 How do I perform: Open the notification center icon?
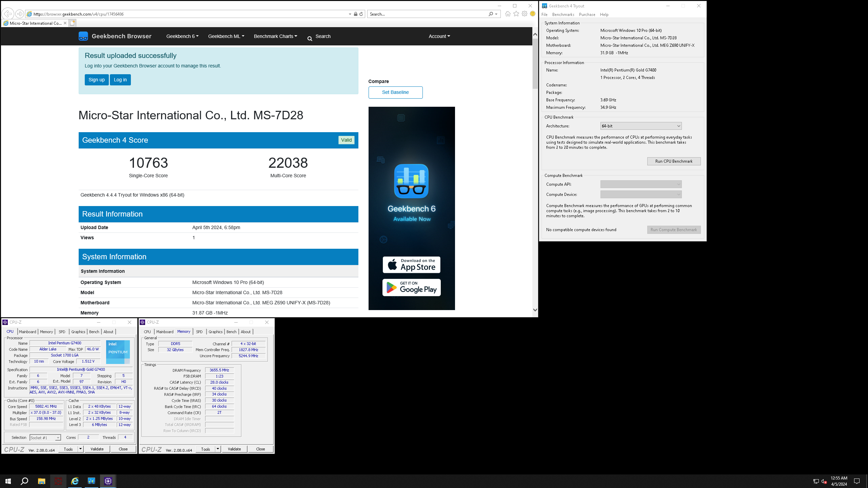857,481
